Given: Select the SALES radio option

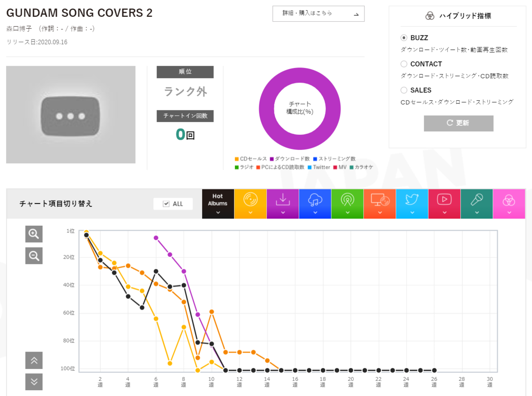Looking at the screenshot, I should 404,90.
